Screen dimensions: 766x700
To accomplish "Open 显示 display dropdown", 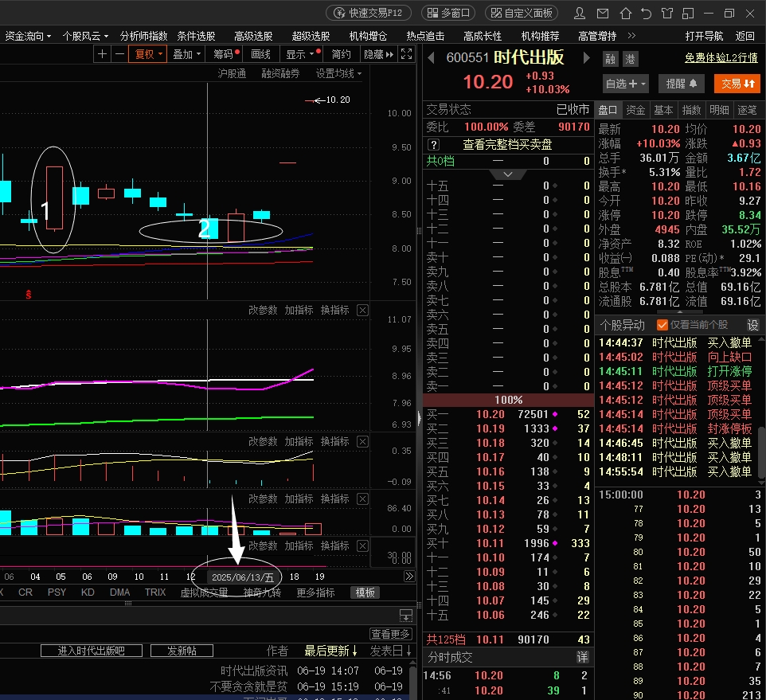I will click(x=303, y=53).
